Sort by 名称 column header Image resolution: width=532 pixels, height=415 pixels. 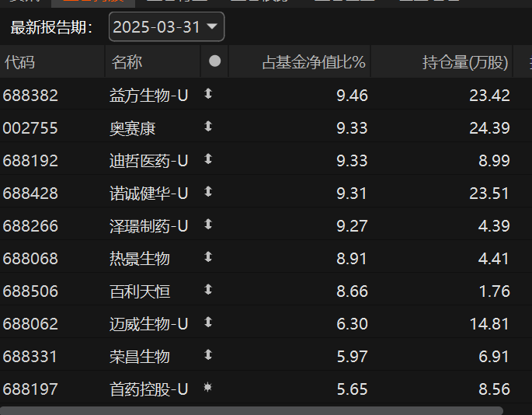click(x=127, y=62)
